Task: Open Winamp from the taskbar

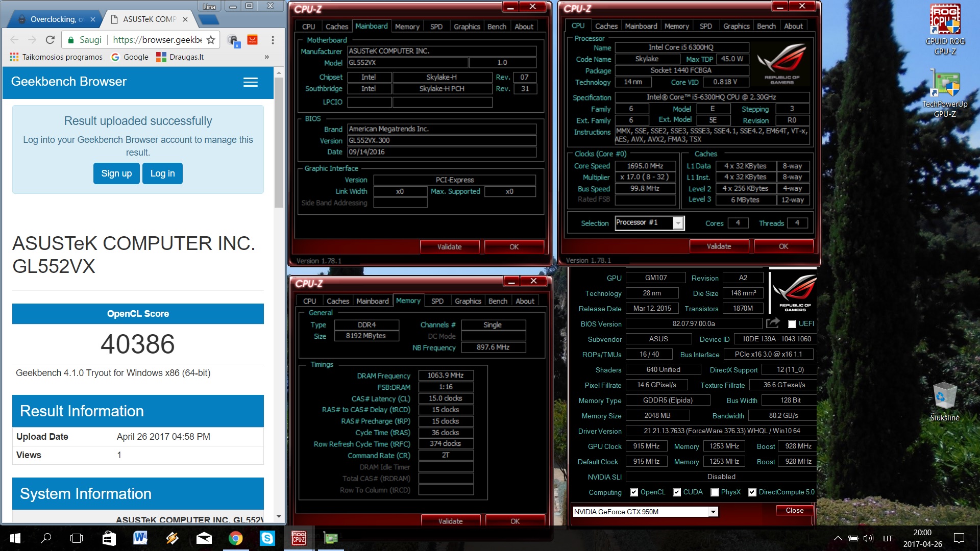Action: [x=172, y=538]
